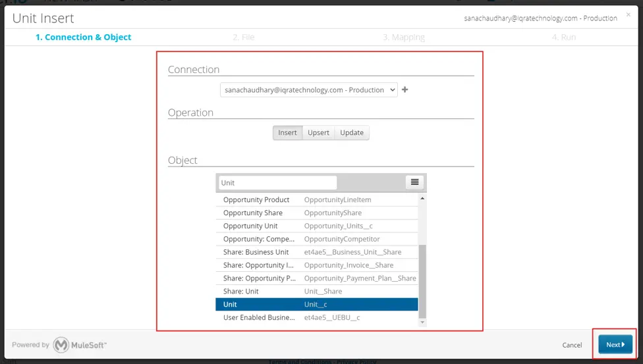
Task: Select the Share: Opportunity P... row
Action: click(x=317, y=278)
